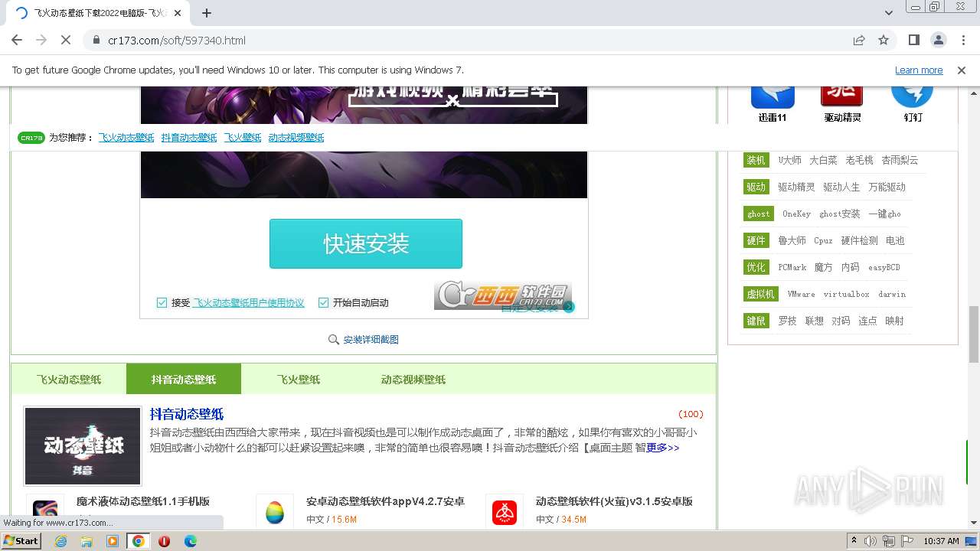Open the Chrome profile avatar
The width and height of the screenshot is (980, 551).
[x=938, y=40]
